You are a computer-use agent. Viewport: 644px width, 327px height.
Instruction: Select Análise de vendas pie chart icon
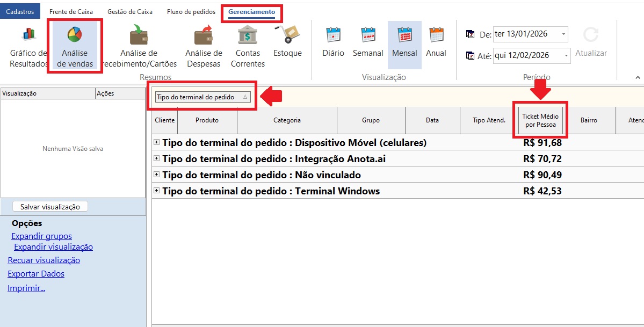(75, 35)
